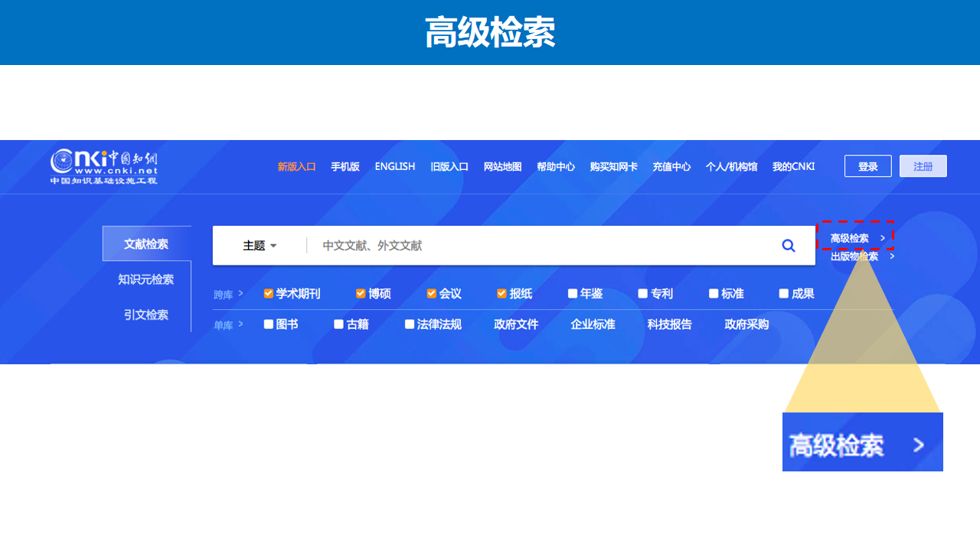The image size is (980, 551).
Task: Switch to the 知识元检索 tab
Action: (146, 279)
